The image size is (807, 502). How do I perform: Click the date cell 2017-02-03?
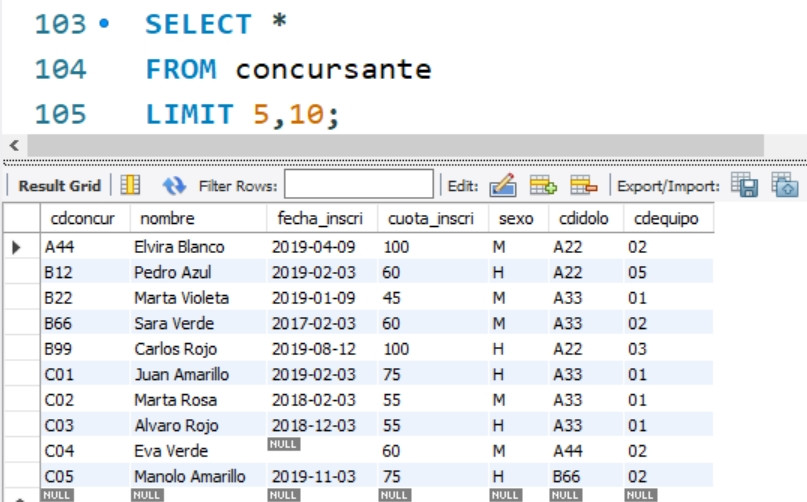click(x=322, y=323)
